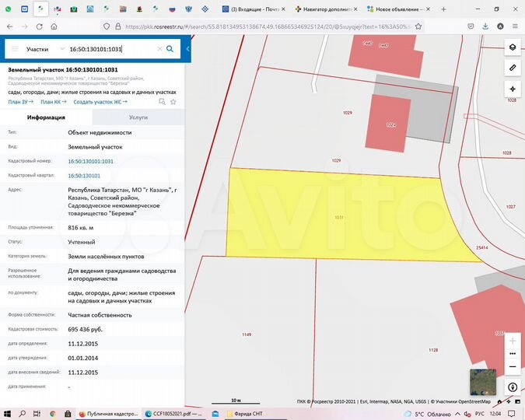Open the weather widget 5°C Облачно

coord(427,414)
